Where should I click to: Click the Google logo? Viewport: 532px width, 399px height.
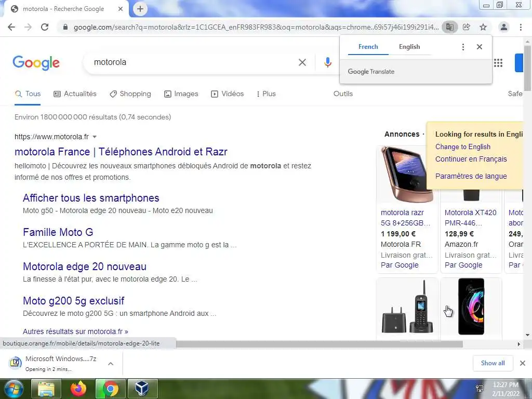pos(36,63)
